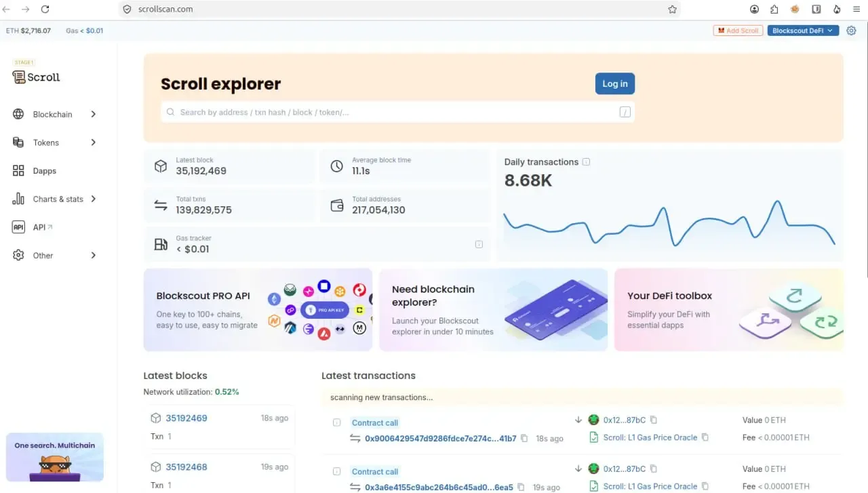Open Scroll: L1 Gas Price Oracle in second row
This screenshot has height=493, width=868.
(650, 486)
